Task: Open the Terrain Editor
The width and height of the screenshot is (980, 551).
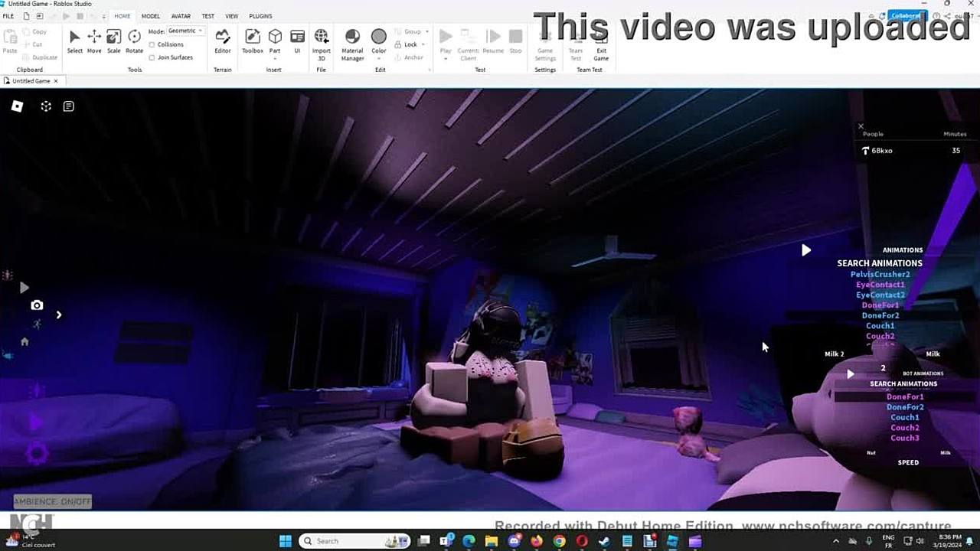Action: pos(223,41)
